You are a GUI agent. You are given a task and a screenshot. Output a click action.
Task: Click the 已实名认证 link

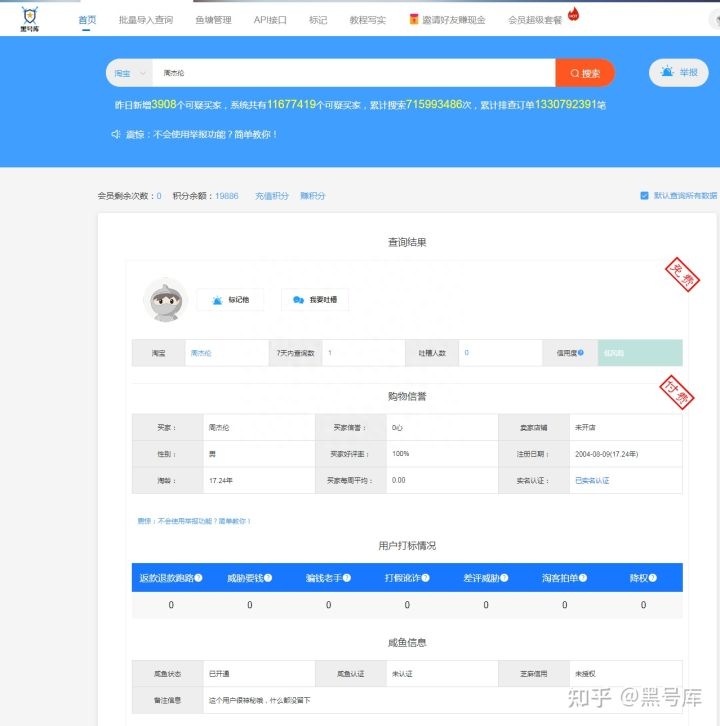[x=592, y=481]
